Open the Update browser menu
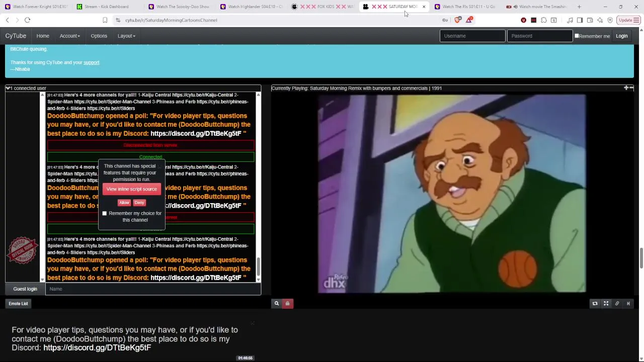Viewport: 644px width, 362px height. tap(628, 20)
